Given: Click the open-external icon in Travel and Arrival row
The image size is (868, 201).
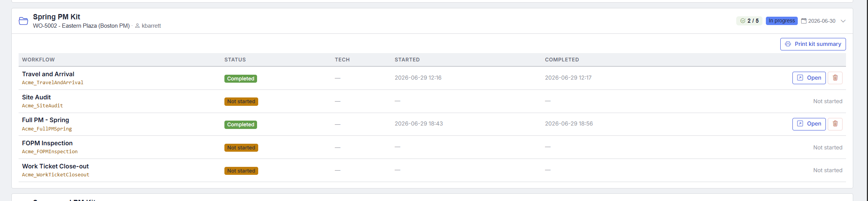Looking at the screenshot, I should pyautogui.click(x=800, y=78).
